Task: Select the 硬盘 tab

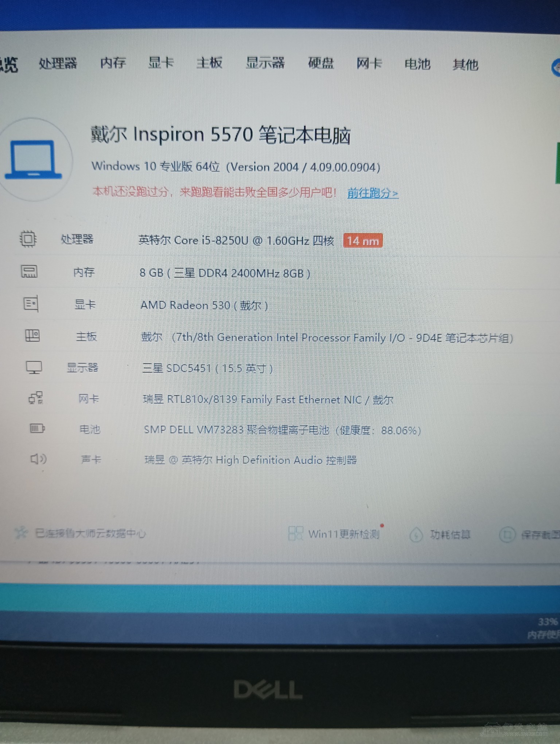Action: [321, 63]
